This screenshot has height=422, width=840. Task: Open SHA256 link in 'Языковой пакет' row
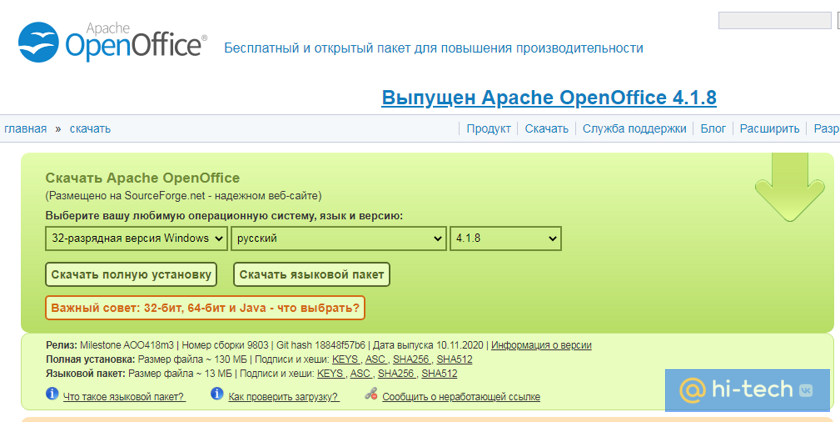[397, 373]
